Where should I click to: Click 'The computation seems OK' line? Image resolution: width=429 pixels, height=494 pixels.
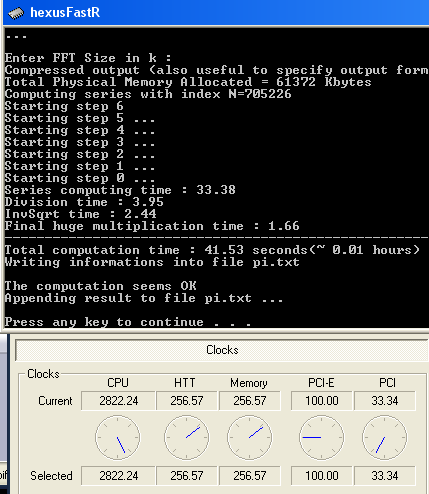pyautogui.click(x=100, y=286)
